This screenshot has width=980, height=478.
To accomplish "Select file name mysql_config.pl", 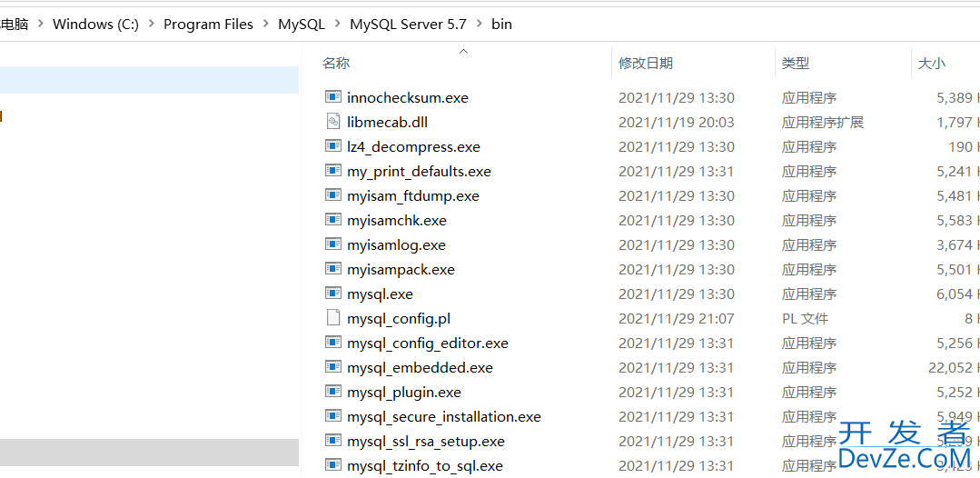I will coord(399,318).
